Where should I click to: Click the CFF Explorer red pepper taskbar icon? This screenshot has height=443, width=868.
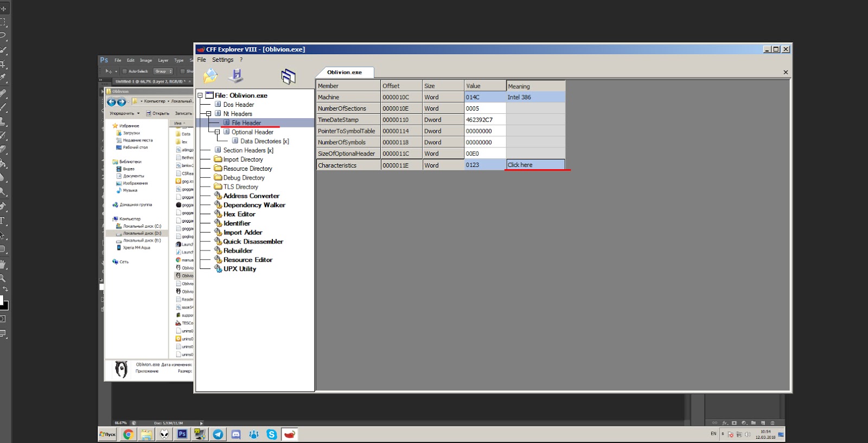click(290, 434)
